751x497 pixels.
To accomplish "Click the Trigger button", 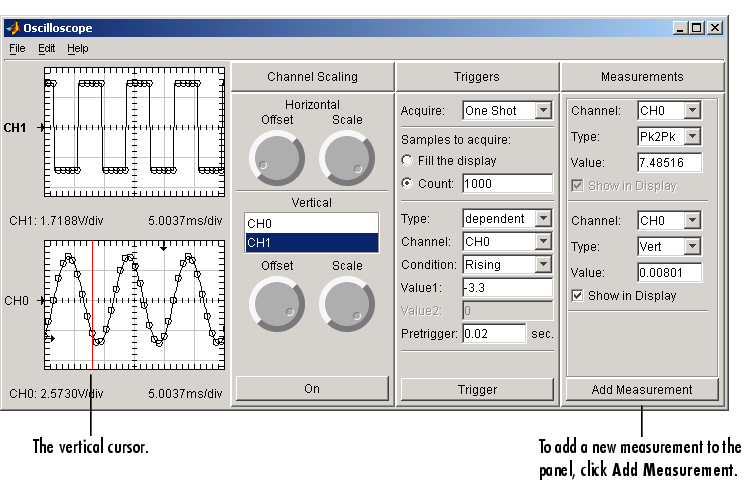I will pyautogui.click(x=477, y=390).
